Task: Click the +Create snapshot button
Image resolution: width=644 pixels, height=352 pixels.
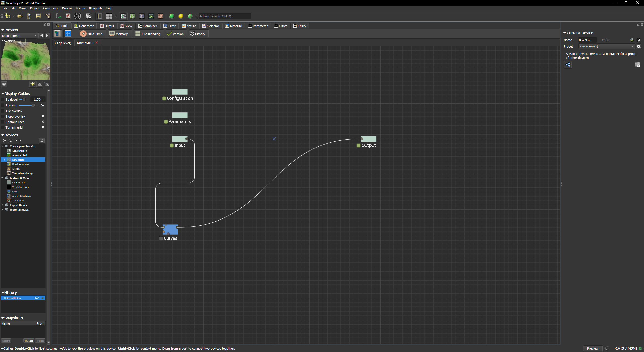Action: (29, 341)
